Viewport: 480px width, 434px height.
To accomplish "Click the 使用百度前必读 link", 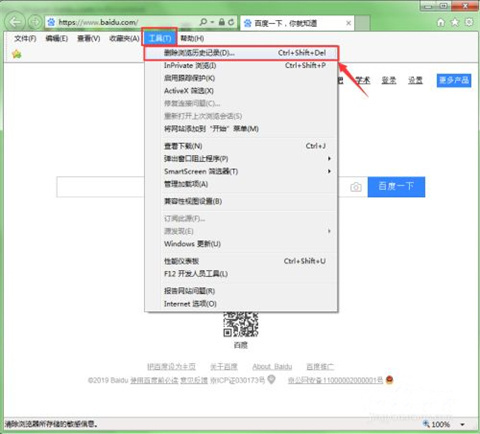I will click(154, 380).
